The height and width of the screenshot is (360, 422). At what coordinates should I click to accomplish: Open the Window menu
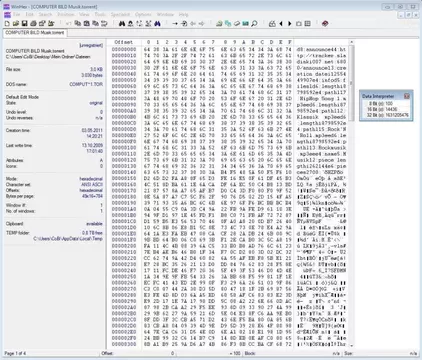click(165, 14)
